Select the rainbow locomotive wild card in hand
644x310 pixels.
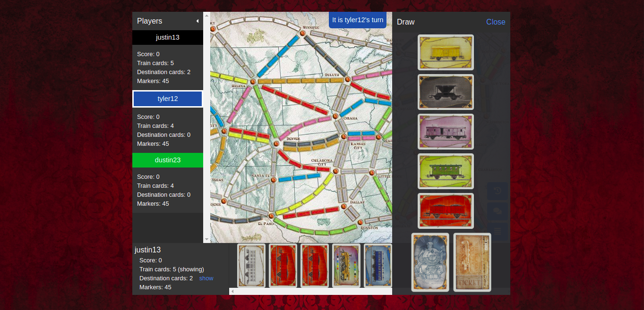click(x=346, y=265)
